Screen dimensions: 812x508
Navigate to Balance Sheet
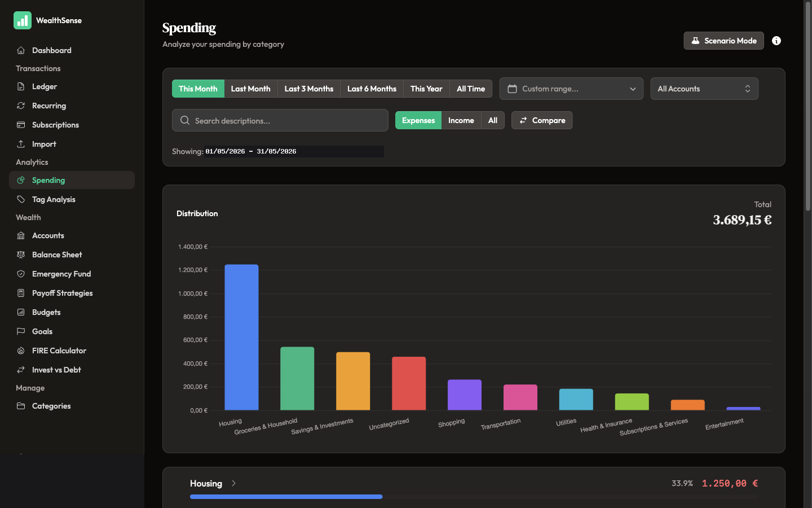click(x=72, y=255)
